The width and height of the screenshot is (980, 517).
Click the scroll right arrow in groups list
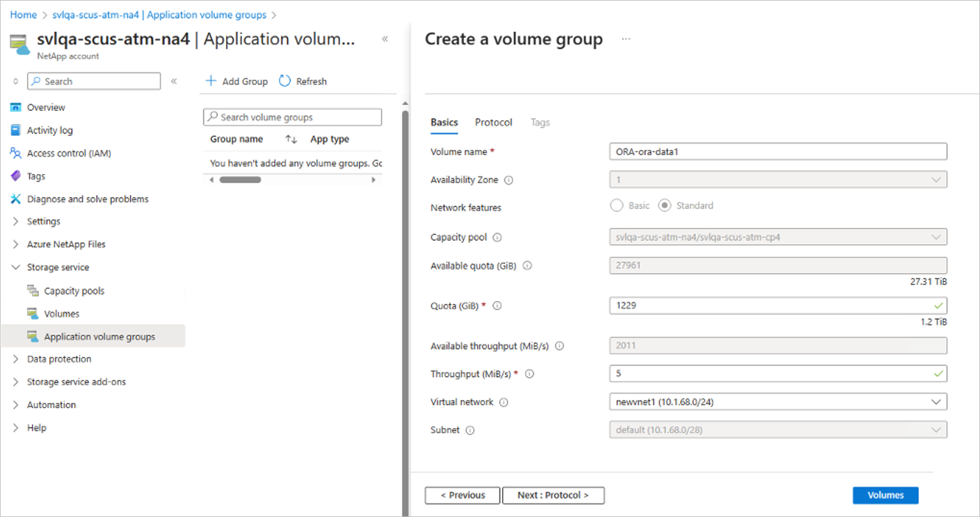point(373,180)
